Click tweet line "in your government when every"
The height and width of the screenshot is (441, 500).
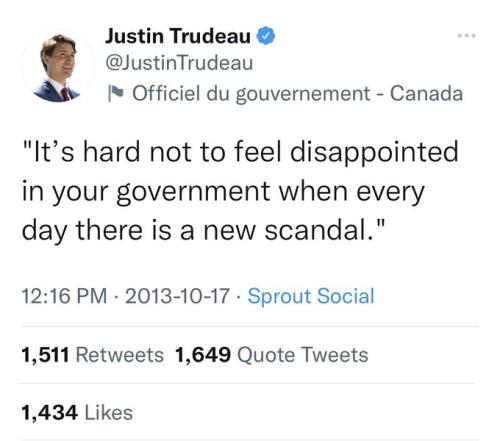(223, 193)
